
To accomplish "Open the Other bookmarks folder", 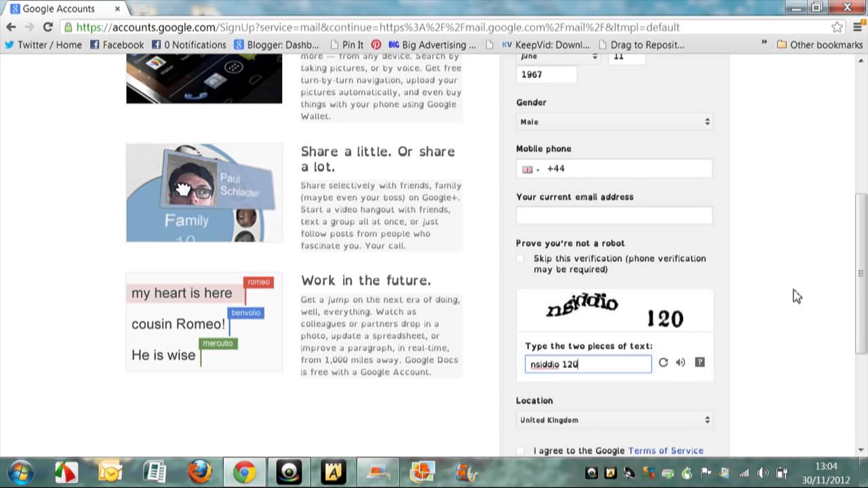I will pos(820,45).
